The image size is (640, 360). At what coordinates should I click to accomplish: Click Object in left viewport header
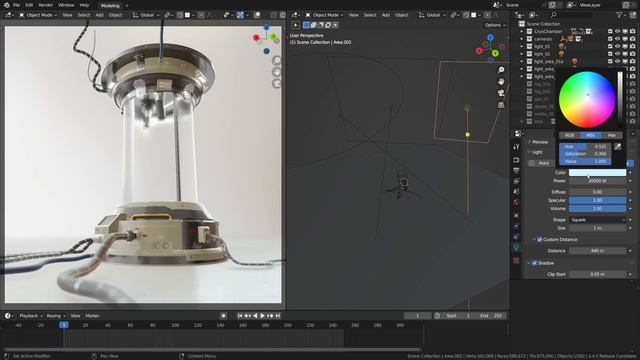(x=116, y=15)
